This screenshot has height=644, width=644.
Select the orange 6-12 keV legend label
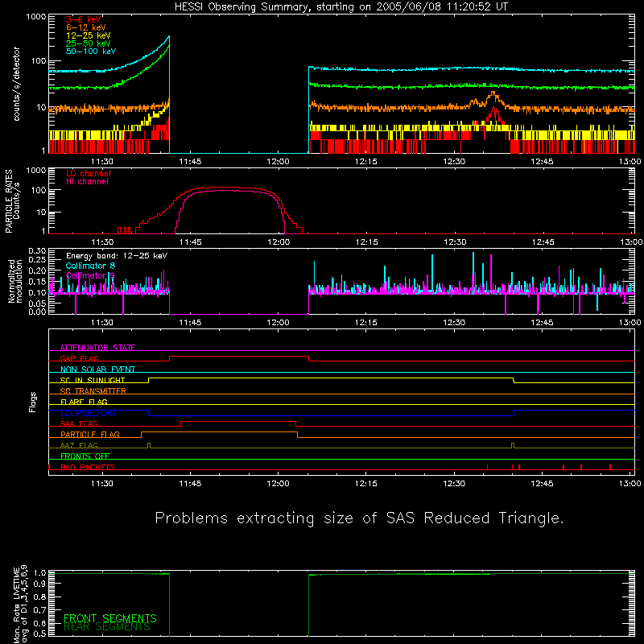coord(86,27)
